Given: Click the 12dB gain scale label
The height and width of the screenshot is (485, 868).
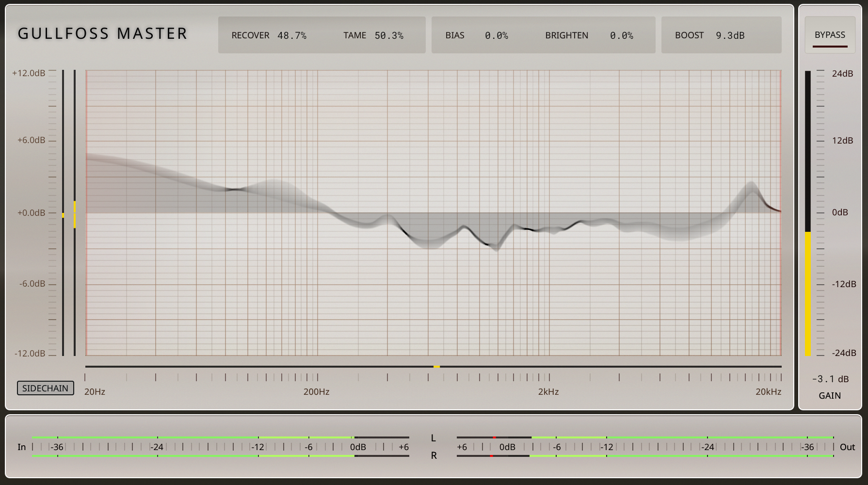Looking at the screenshot, I should [842, 141].
